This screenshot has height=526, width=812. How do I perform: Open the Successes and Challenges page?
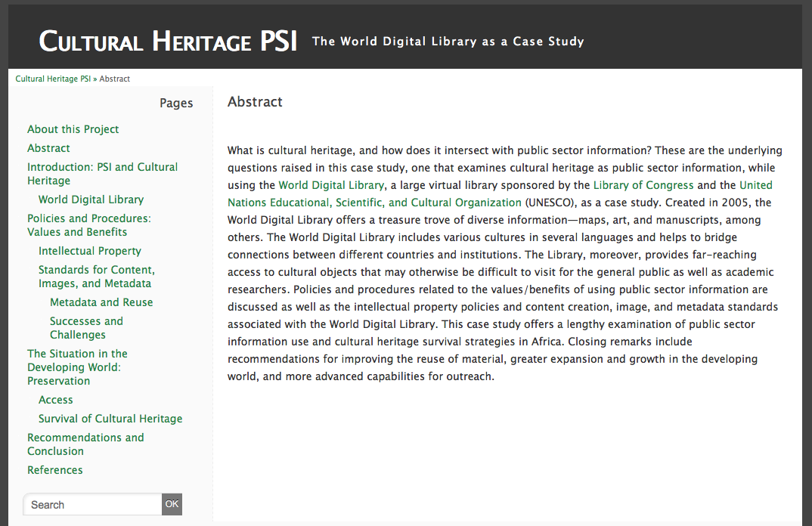tap(86, 328)
